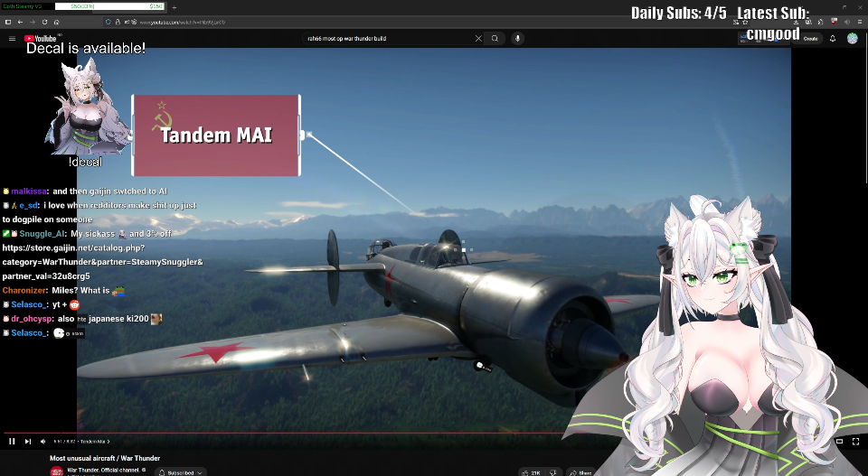Expand the Subscribed notification dropdown

coord(180,472)
